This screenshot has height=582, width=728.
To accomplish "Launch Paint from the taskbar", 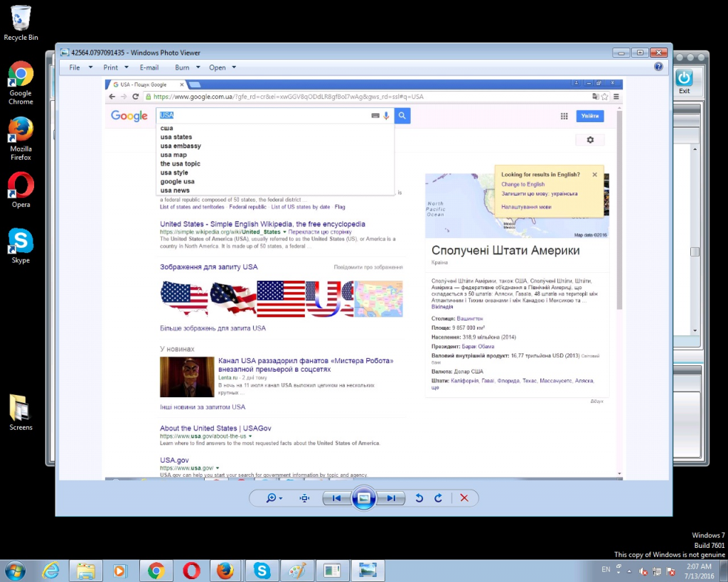I will click(294, 571).
